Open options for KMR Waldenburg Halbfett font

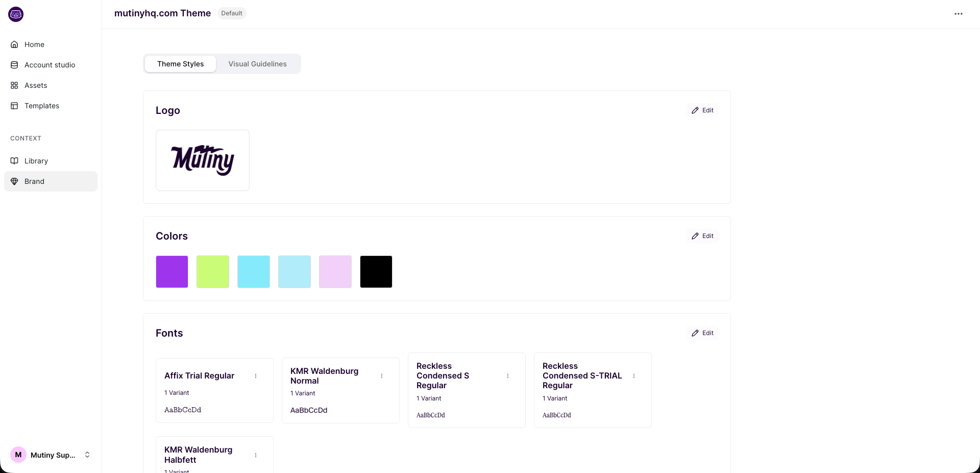pyautogui.click(x=256, y=455)
